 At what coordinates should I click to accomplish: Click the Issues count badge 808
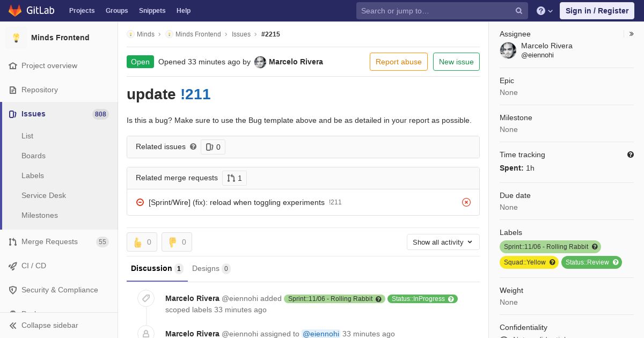(100, 114)
